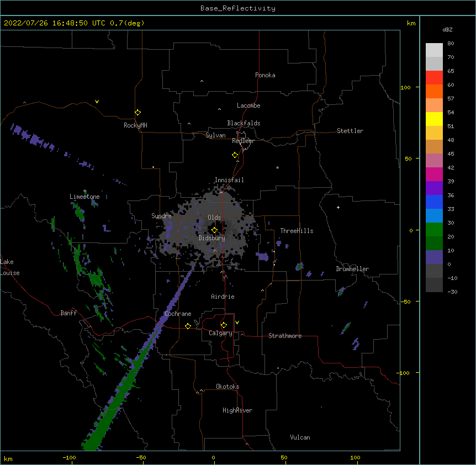Click the Drumheller city label
This screenshot has height=465, width=476.
pos(352,269)
